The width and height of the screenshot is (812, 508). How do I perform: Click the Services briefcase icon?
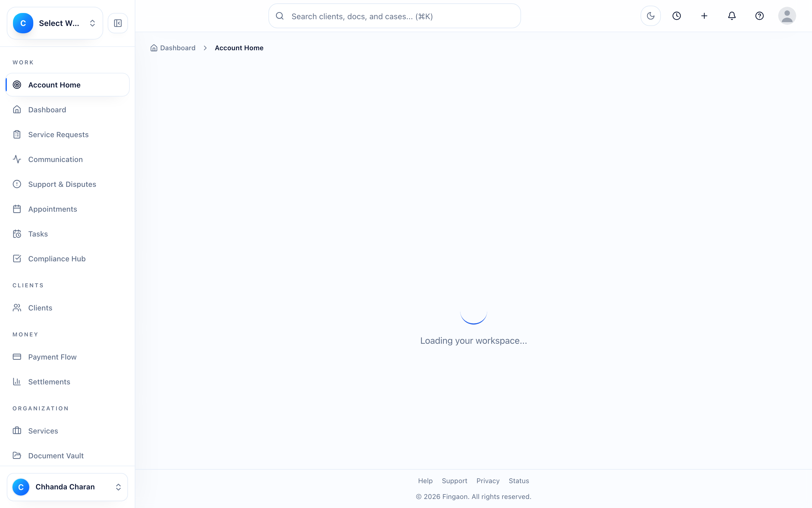pos(17,431)
